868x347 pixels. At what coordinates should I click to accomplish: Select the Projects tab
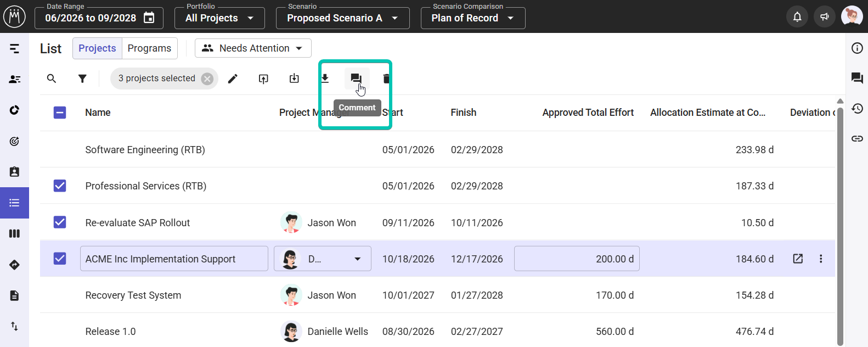pyautogui.click(x=97, y=48)
